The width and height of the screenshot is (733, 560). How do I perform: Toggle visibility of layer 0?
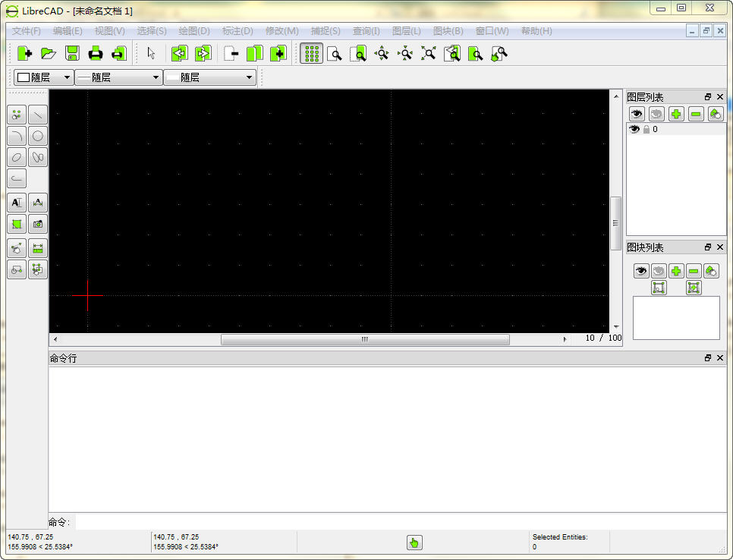634,129
